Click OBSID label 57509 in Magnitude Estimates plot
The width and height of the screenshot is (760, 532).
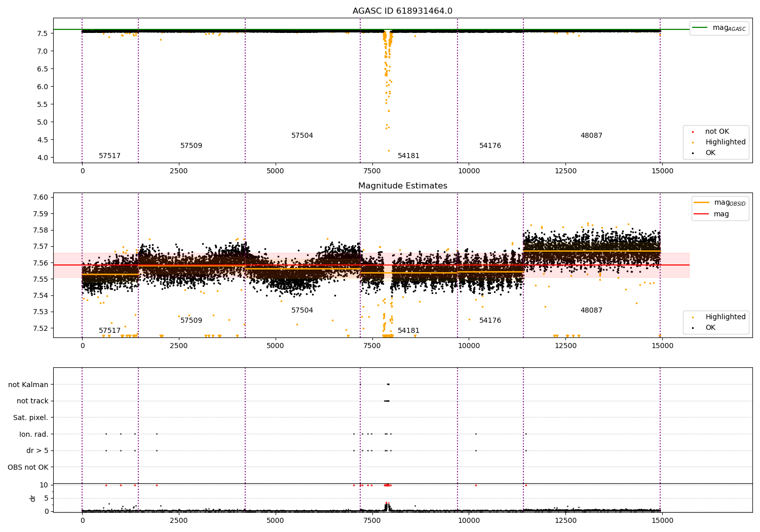tap(191, 321)
